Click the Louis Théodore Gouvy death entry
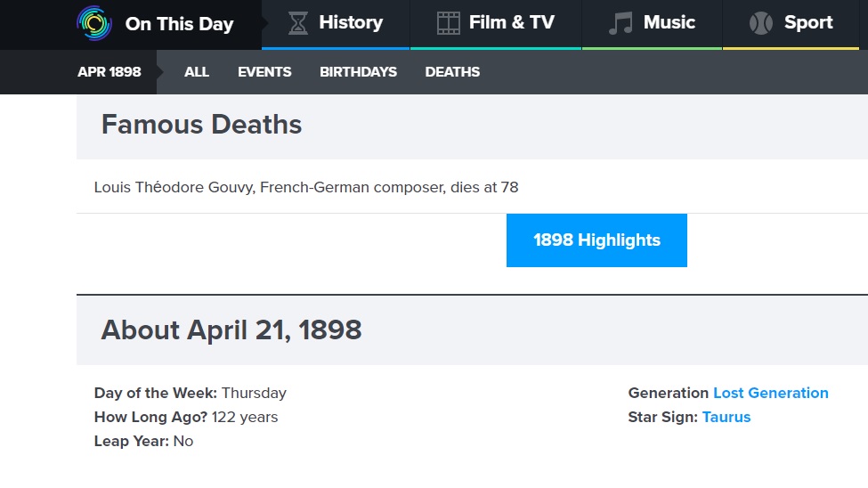Image resolution: width=868 pixels, height=488 pixels. click(306, 187)
